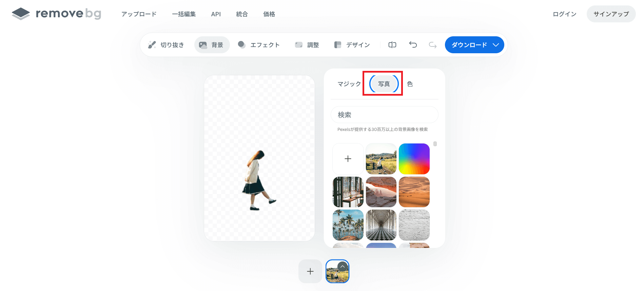Viewport: 644px width, 291px height.
Task: Click the 検索 background search field
Action: pyautogui.click(x=384, y=115)
